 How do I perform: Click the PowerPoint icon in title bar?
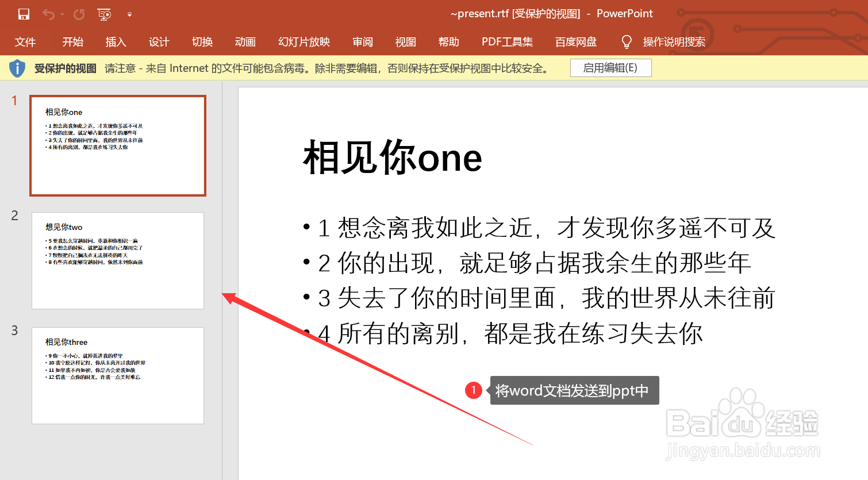pyautogui.click(x=625, y=13)
